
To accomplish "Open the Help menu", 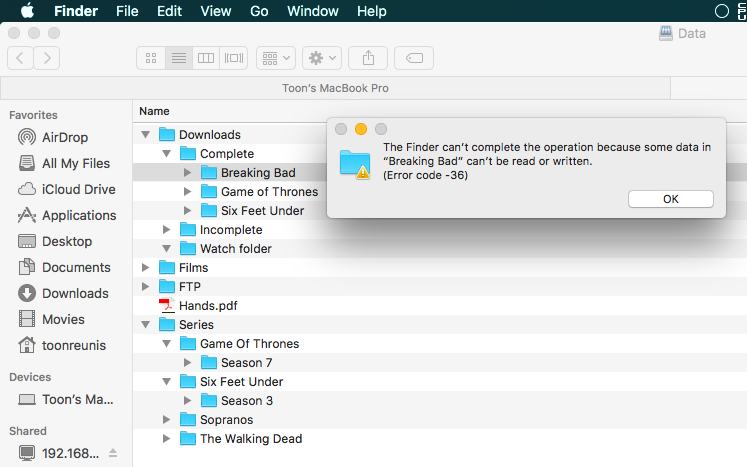I will (372, 11).
